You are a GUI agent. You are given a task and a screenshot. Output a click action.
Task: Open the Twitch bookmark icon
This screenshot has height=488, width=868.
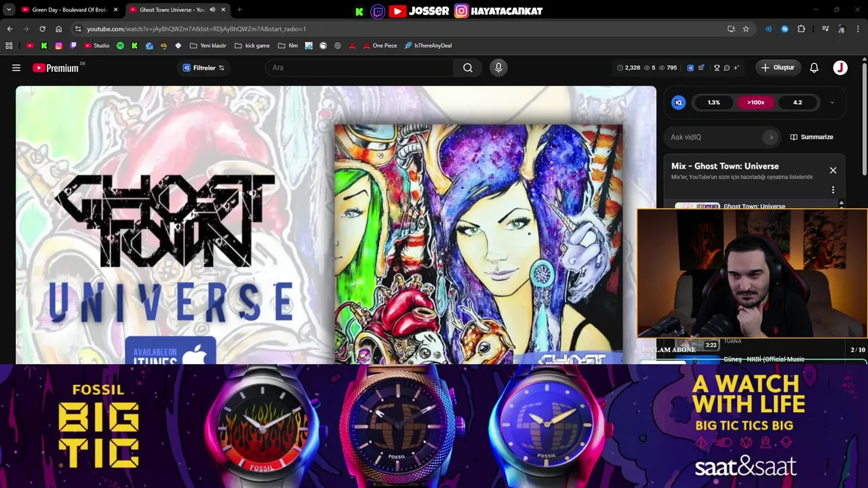click(73, 45)
